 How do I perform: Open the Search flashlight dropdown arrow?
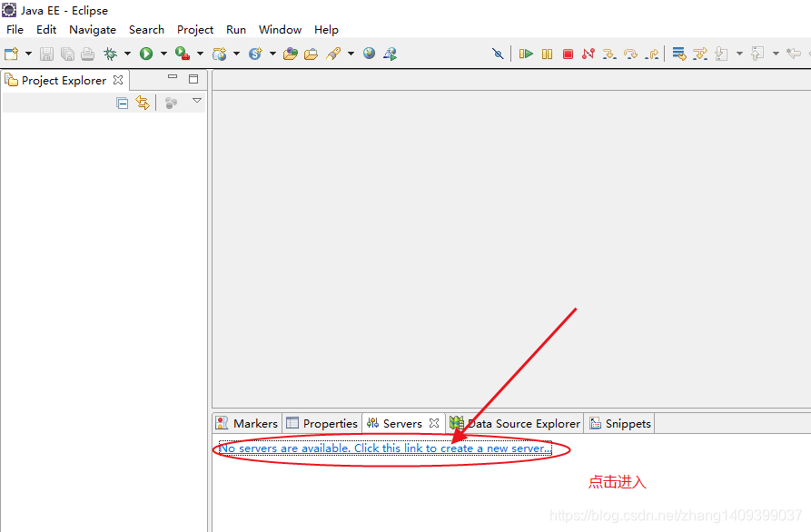(x=351, y=54)
